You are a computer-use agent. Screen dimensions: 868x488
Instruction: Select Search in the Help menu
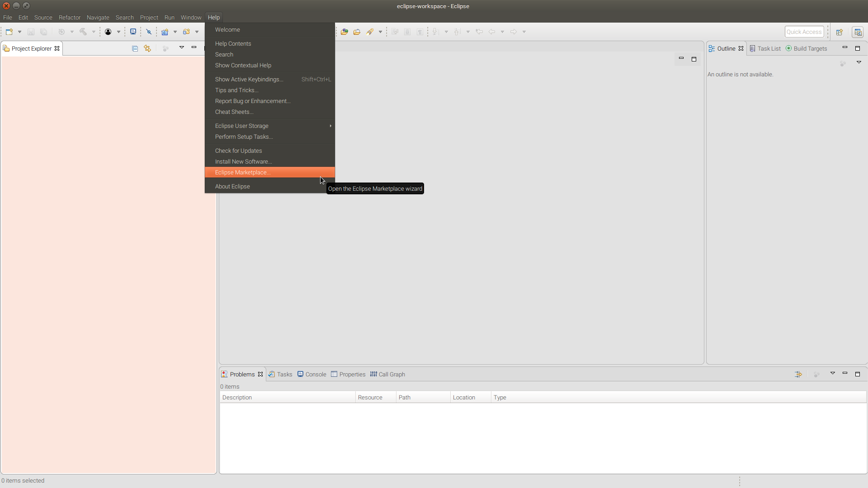270,54
